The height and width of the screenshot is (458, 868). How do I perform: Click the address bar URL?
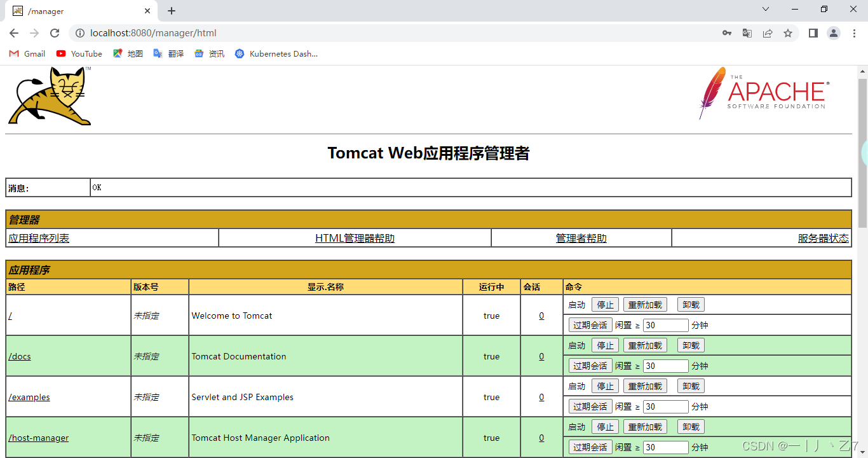pos(153,33)
